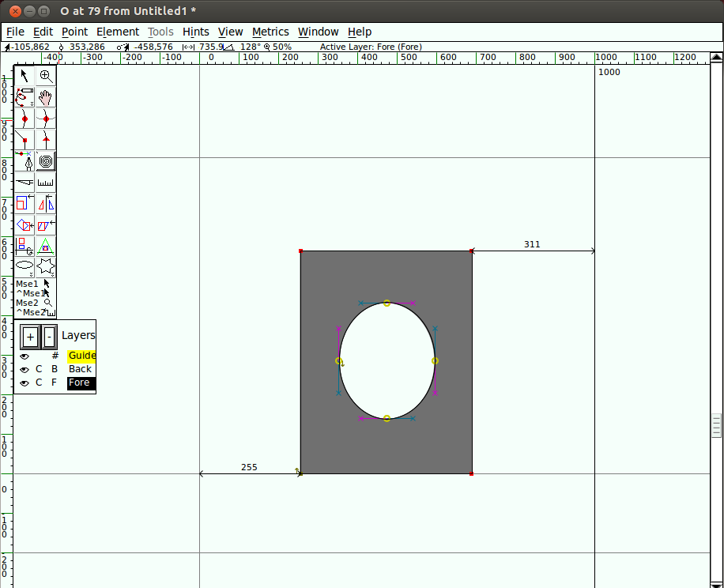Toggle spiro mode with the spiral icon
The image size is (724, 588).
[46, 162]
